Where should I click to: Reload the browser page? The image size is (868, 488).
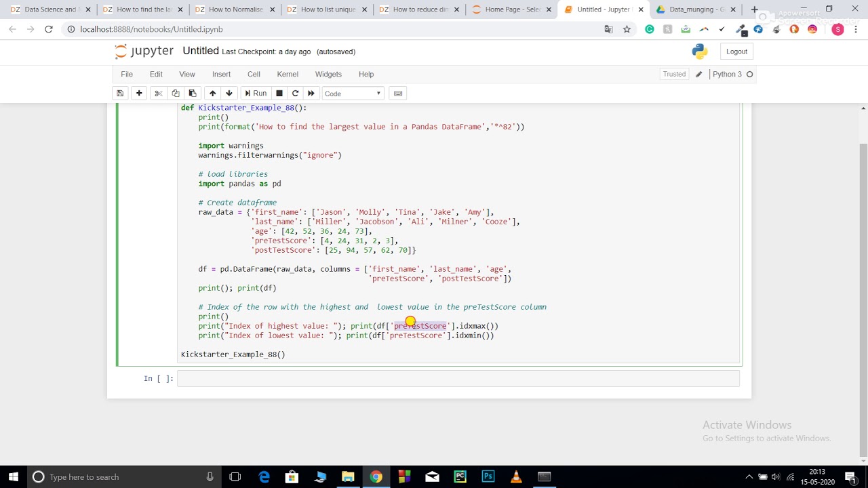[48, 29]
